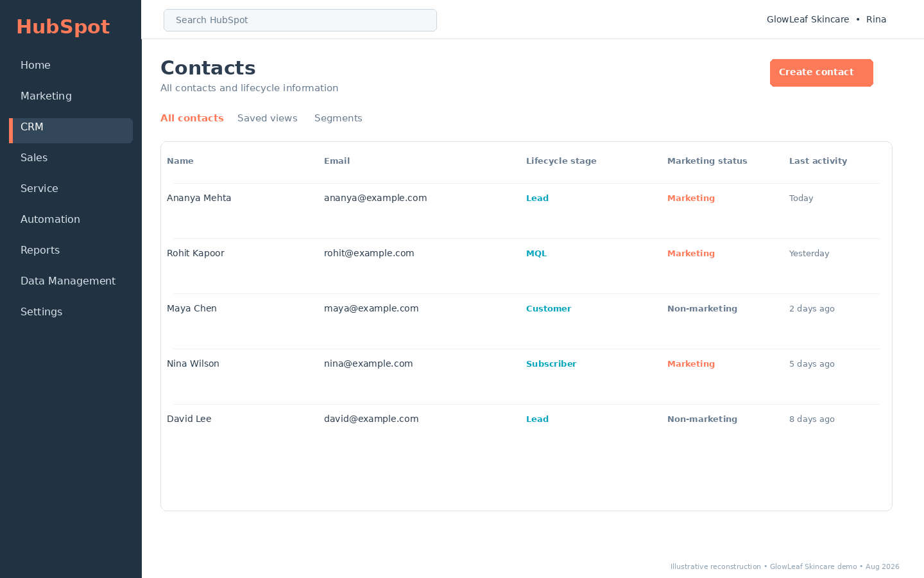Click the Lifecycle stage column header
The height and width of the screenshot is (578, 924).
561,161
